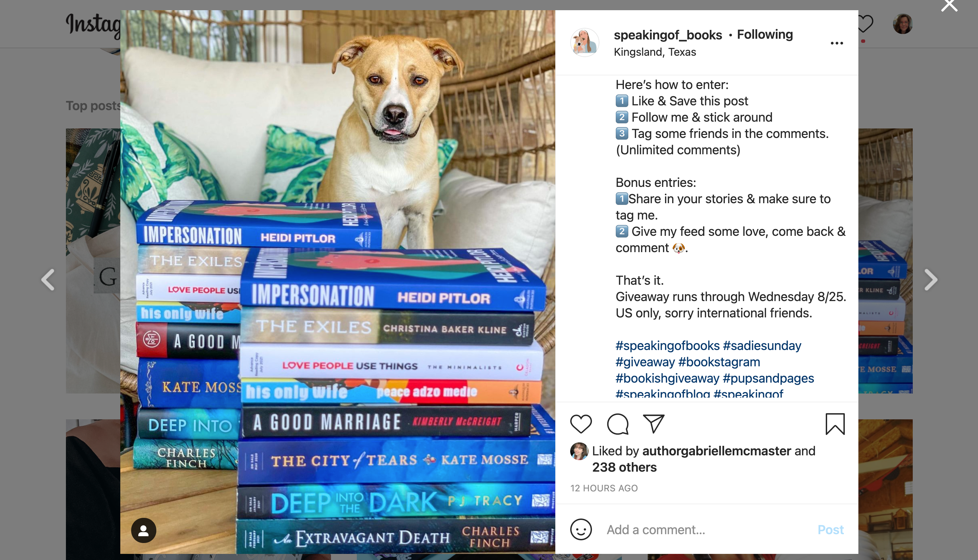Open the three-dots post options menu
The image size is (978, 560).
pos(837,43)
